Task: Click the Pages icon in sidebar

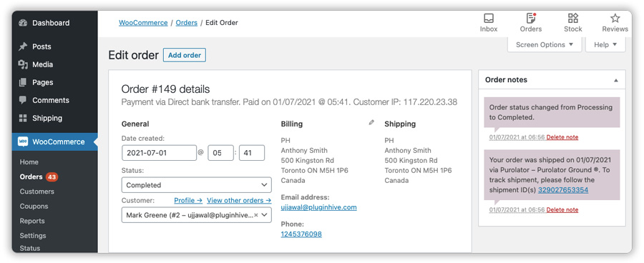Action: [x=23, y=82]
